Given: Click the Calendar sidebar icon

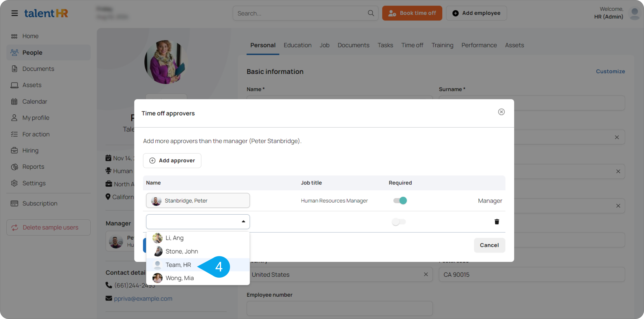Looking at the screenshot, I should (x=14, y=101).
